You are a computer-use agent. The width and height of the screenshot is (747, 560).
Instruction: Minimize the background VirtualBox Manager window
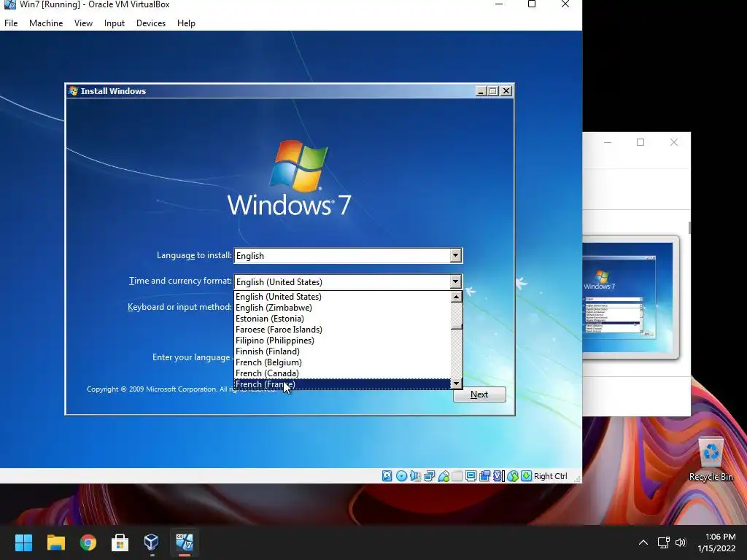(x=608, y=142)
